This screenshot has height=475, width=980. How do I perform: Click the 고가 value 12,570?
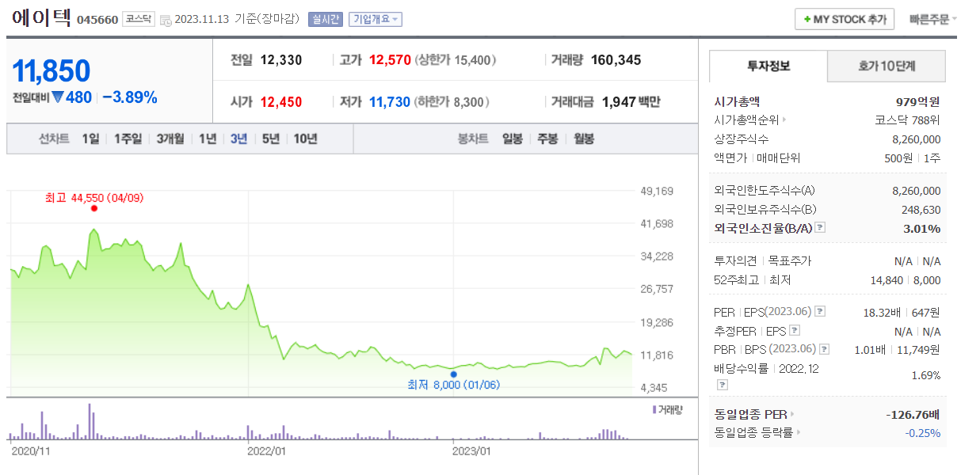[x=390, y=60]
